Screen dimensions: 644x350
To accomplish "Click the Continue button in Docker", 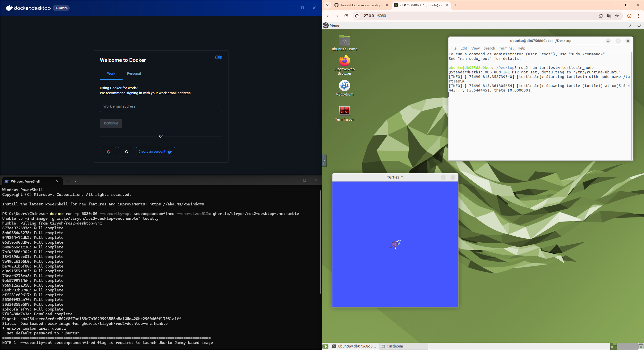I will click(x=111, y=123).
